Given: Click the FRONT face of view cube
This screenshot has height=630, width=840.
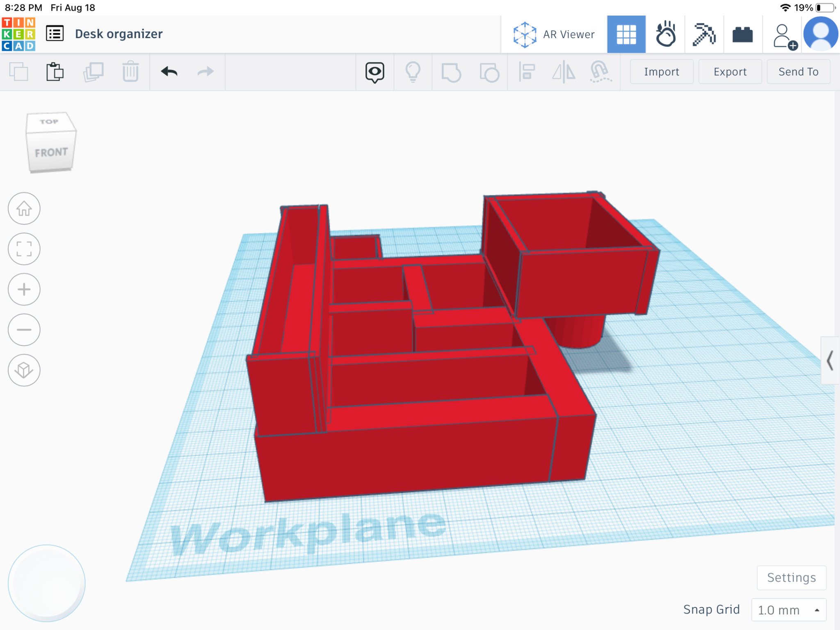Looking at the screenshot, I should click(51, 153).
